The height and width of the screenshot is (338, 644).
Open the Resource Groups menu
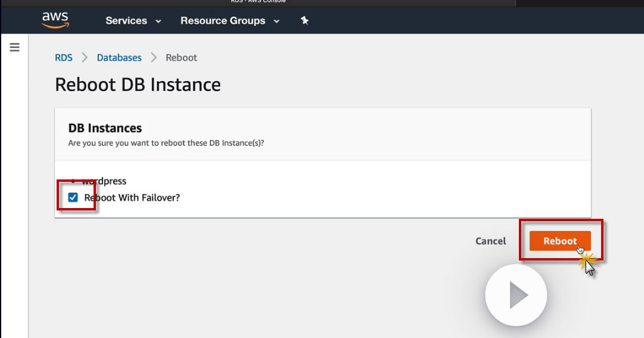pyautogui.click(x=223, y=20)
